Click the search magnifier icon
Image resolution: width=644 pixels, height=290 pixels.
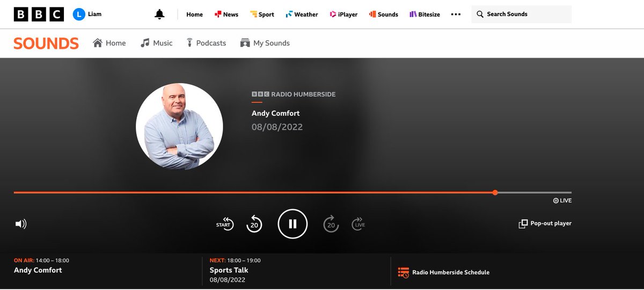click(480, 15)
